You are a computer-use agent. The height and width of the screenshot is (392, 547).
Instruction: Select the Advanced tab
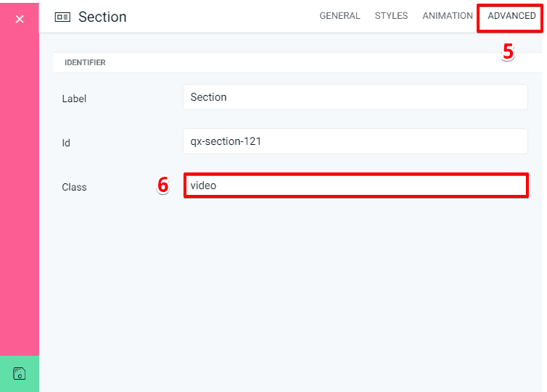(511, 16)
